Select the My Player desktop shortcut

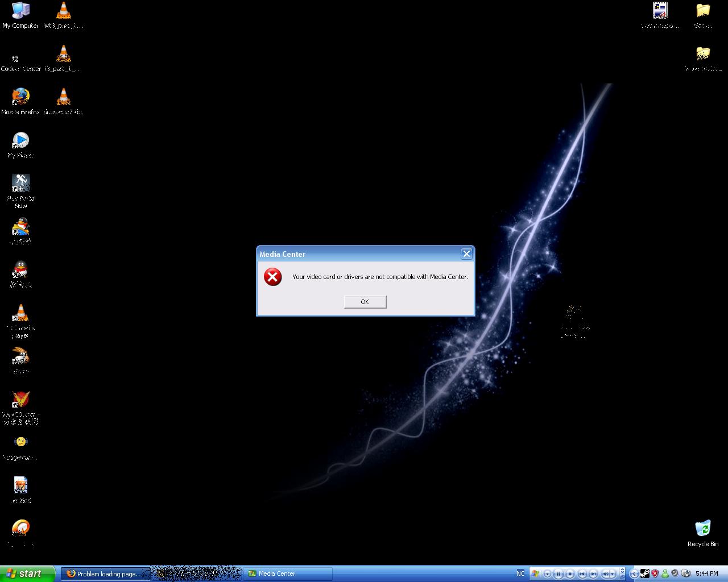(x=20, y=145)
